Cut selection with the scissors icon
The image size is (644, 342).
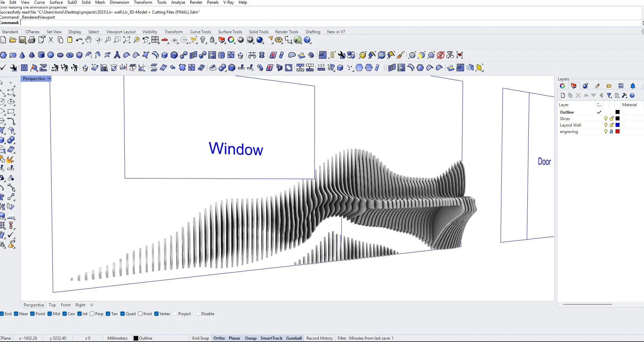tap(51, 40)
